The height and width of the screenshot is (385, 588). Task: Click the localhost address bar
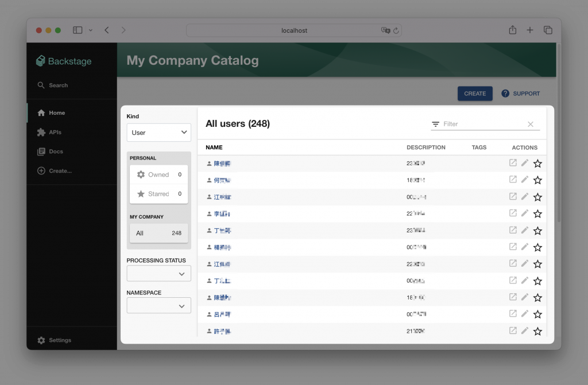point(294,30)
